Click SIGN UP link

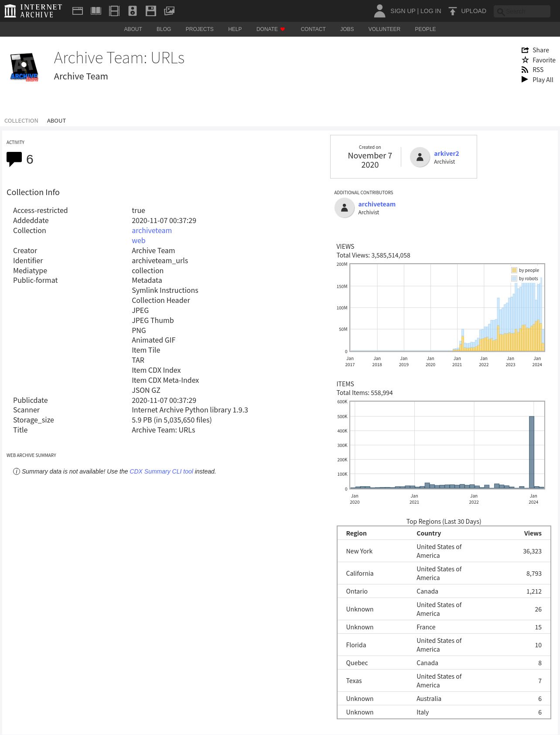click(x=403, y=11)
